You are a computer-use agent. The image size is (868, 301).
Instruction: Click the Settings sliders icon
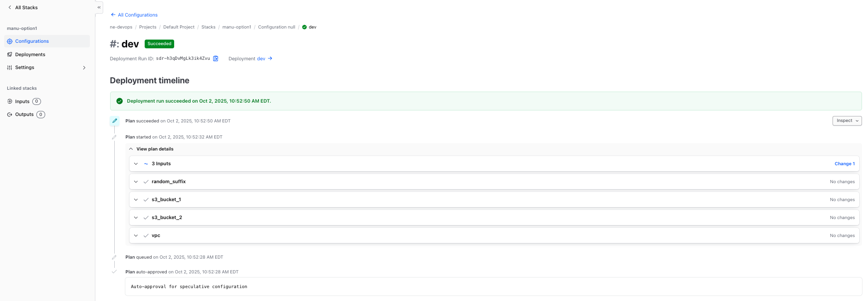(10, 68)
